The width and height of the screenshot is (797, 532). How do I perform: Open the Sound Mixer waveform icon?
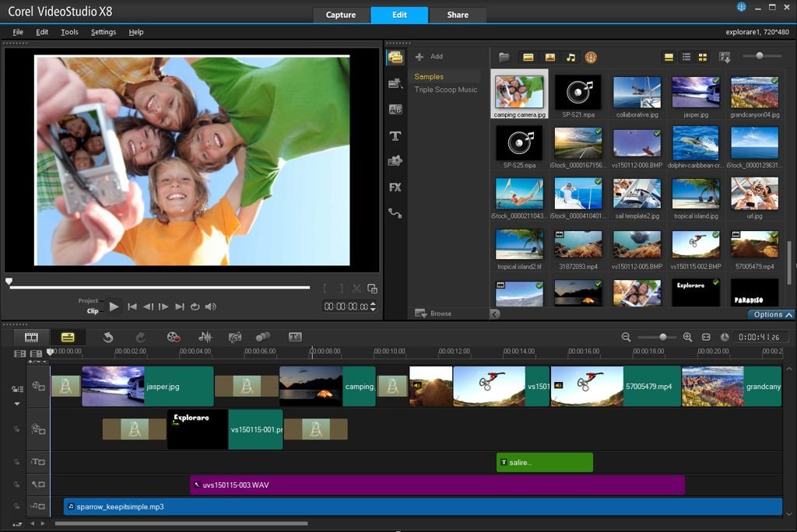[x=205, y=338]
